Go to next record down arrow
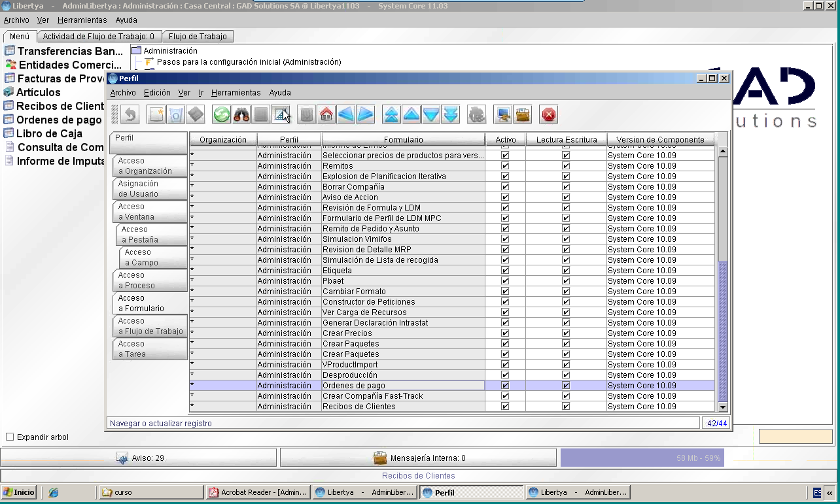Image resolution: width=840 pixels, height=504 pixels. pyautogui.click(x=431, y=115)
